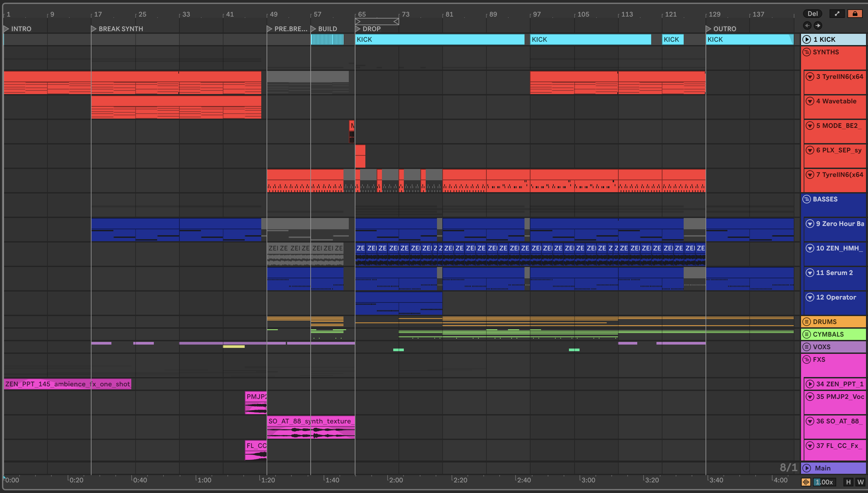The width and height of the screenshot is (868, 493).
Task: Click the next locator right-arrow button
Action: [x=818, y=26]
